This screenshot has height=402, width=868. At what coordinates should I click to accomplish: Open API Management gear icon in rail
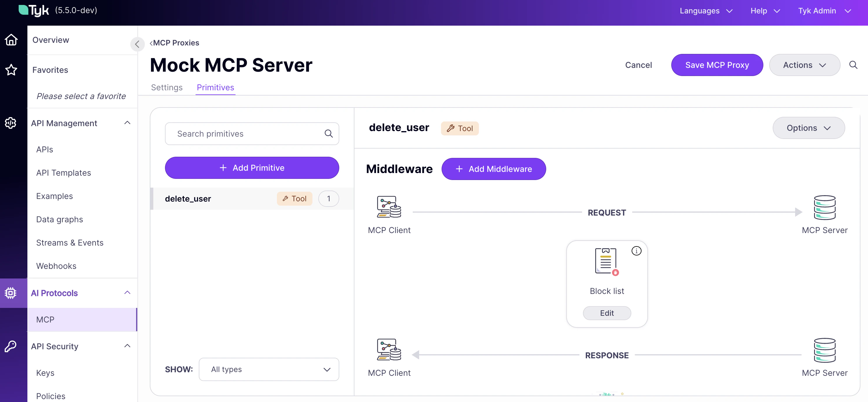tap(11, 123)
